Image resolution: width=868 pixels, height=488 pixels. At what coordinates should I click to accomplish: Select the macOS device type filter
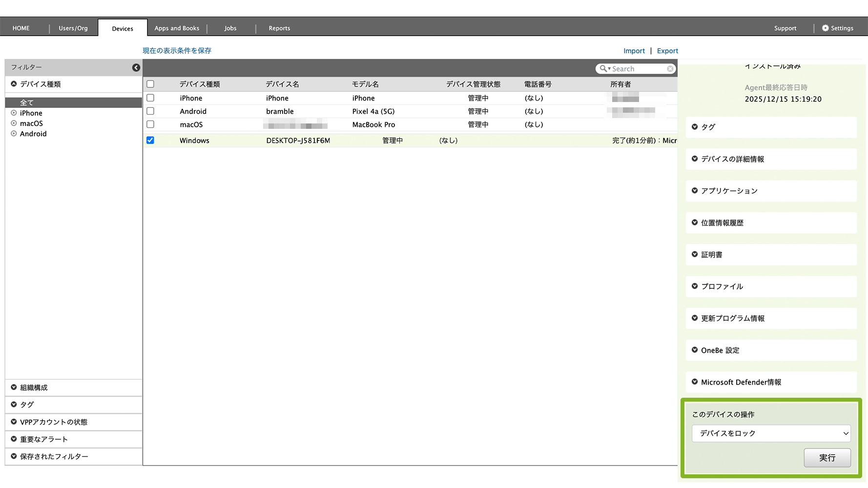pyautogui.click(x=31, y=123)
